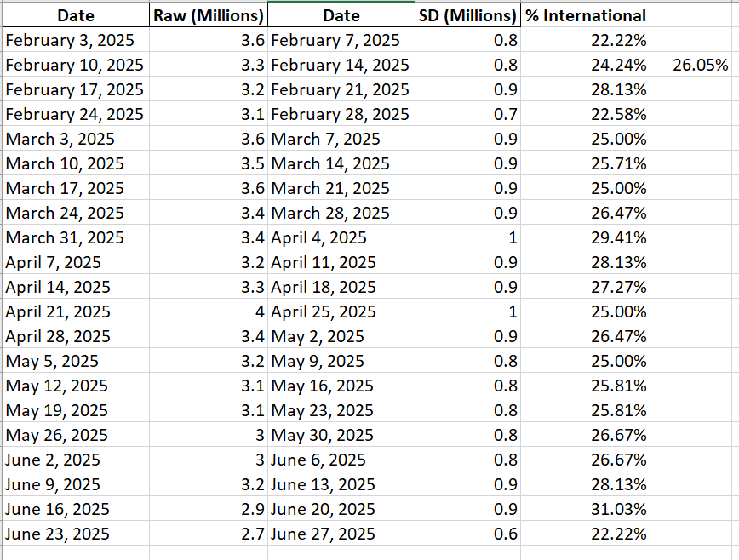Select the 'February 3, 2025' date cell
This screenshot has width=739, height=560.
76,40
